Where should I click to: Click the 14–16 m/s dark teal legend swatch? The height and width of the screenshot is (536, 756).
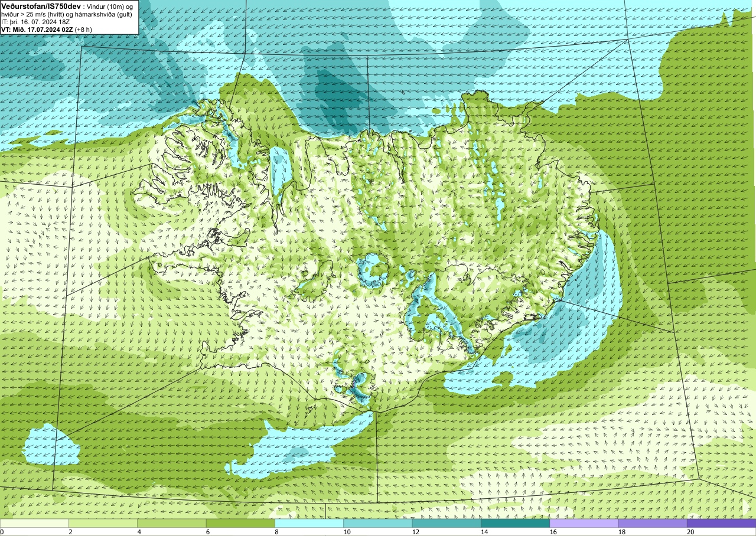515,523
